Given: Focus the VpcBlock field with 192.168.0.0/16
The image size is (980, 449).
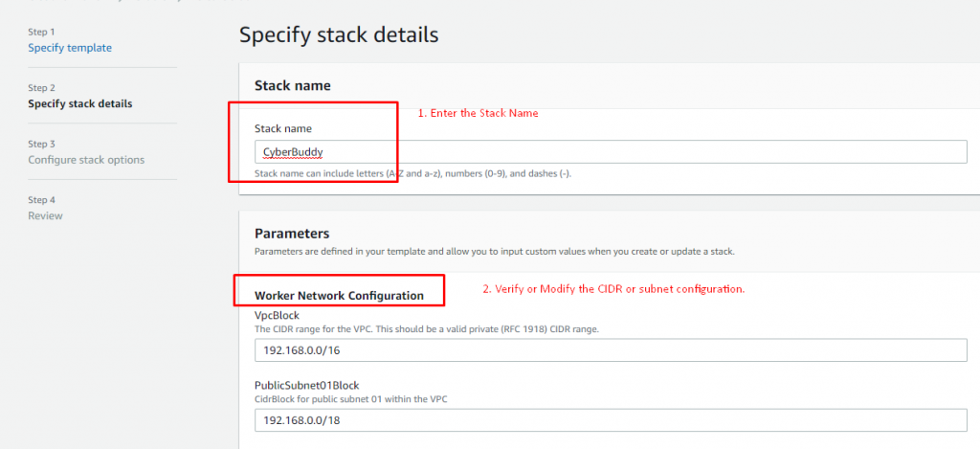Looking at the screenshot, I should pos(611,350).
